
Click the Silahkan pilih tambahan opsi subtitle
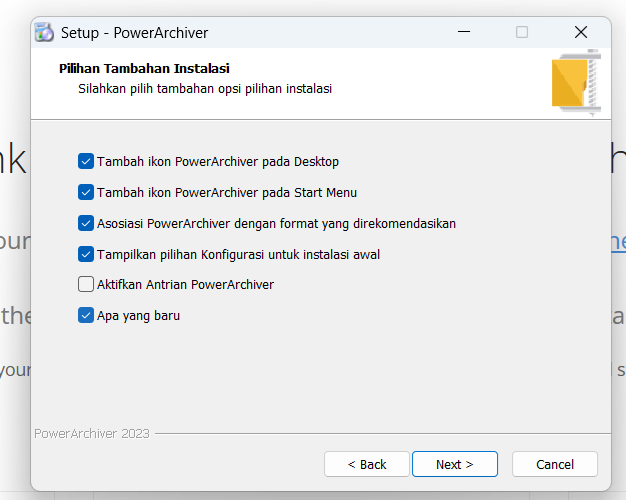(204, 88)
